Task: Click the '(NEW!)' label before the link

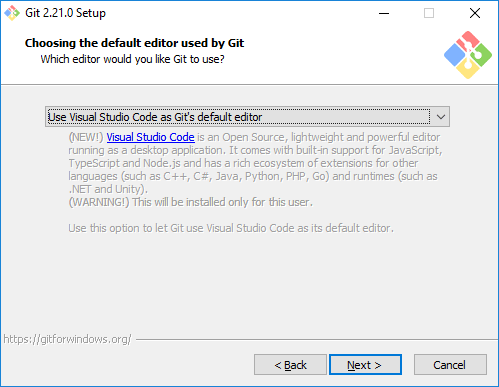Action: tap(86, 137)
